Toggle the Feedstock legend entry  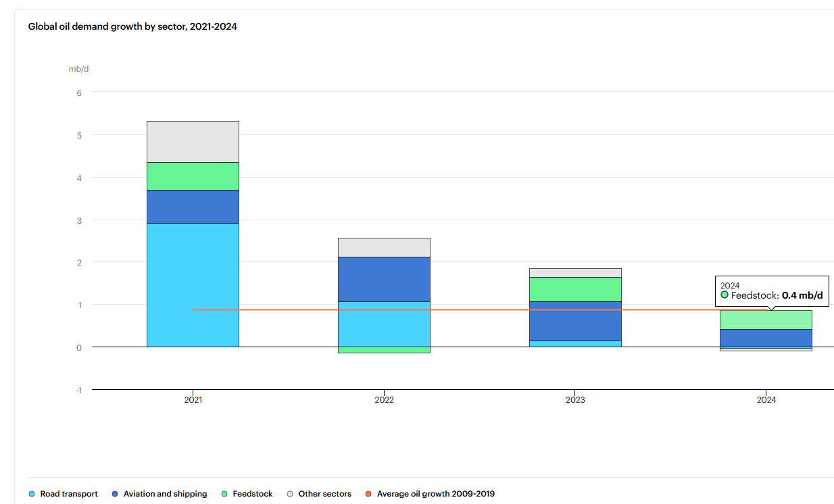(247, 494)
